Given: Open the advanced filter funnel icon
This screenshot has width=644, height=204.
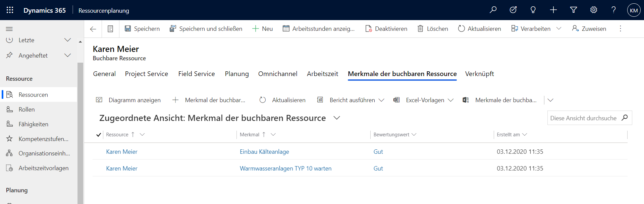Looking at the screenshot, I should [573, 10].
